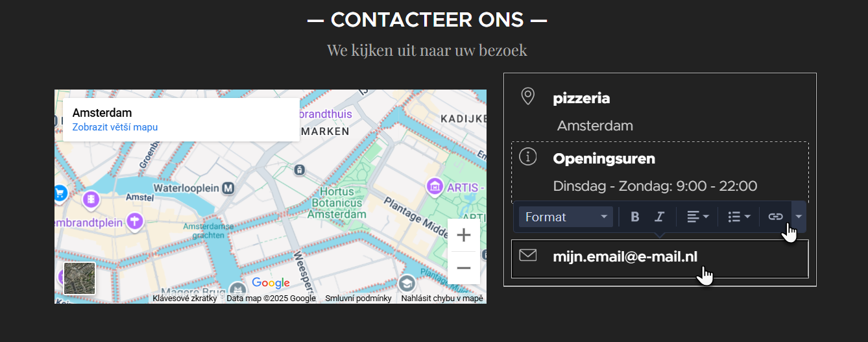Image resolution: width=868 pixels, height=342 pixels.
Task: Zoom out on the Amsterdam map
Action: coord(464,267)
